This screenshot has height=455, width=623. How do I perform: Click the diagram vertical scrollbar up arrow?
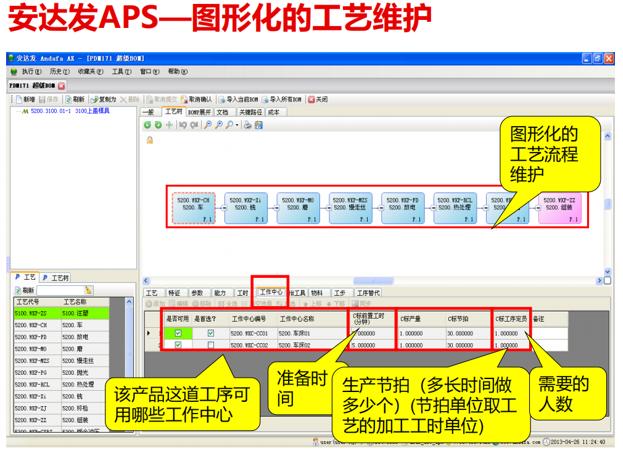(x=607, y=136)
